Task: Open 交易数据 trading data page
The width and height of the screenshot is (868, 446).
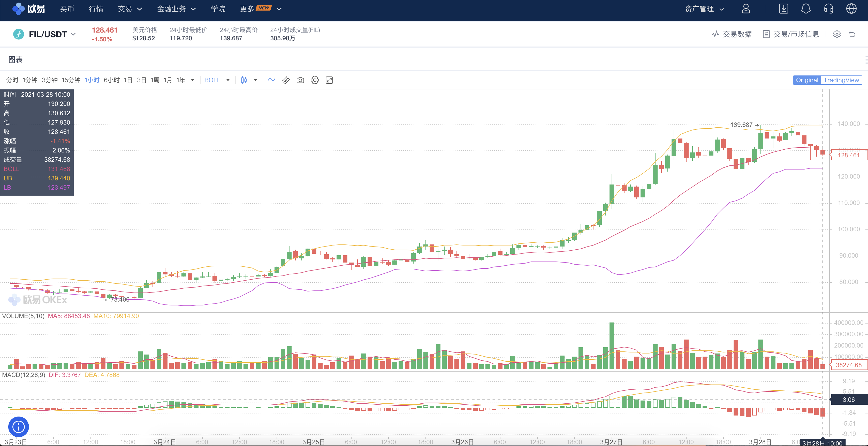Action: (x=736, y=34)
